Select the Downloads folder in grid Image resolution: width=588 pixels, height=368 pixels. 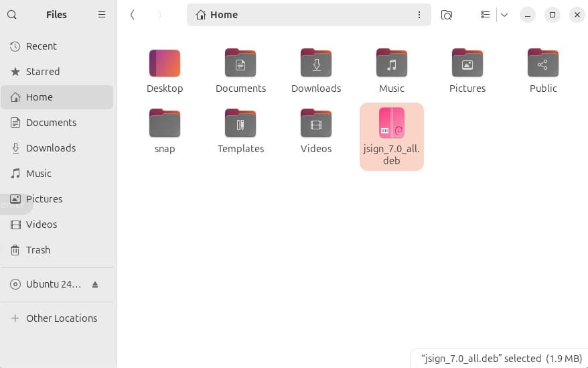pyautogui.click(x=316, y=64)
